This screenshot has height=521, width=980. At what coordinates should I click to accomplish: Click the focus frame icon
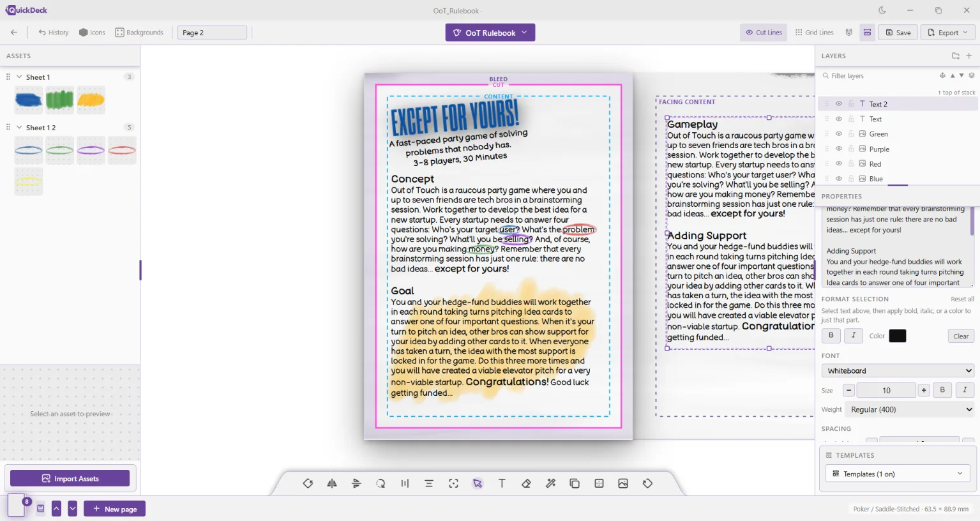point(453,483)
